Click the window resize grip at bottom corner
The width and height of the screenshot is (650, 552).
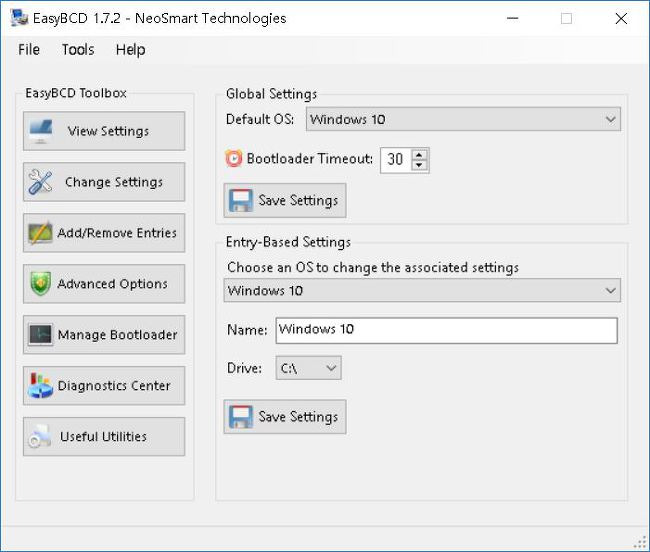641,542
